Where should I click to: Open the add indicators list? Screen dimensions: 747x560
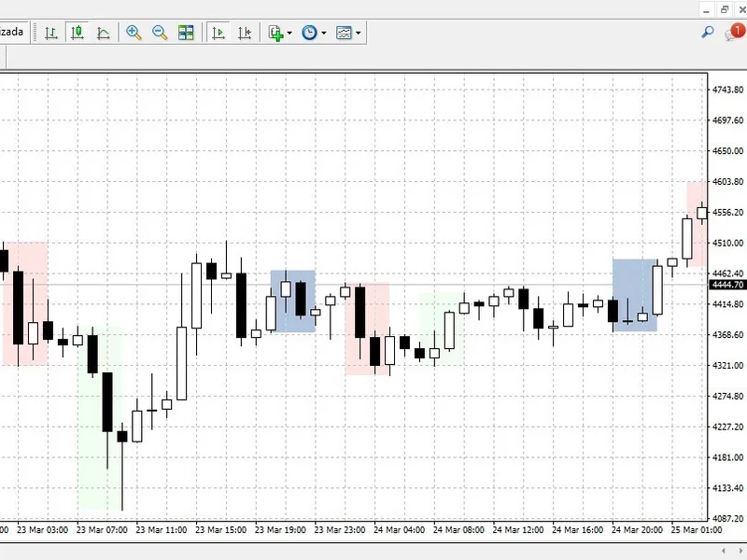[x=275, y=33]
